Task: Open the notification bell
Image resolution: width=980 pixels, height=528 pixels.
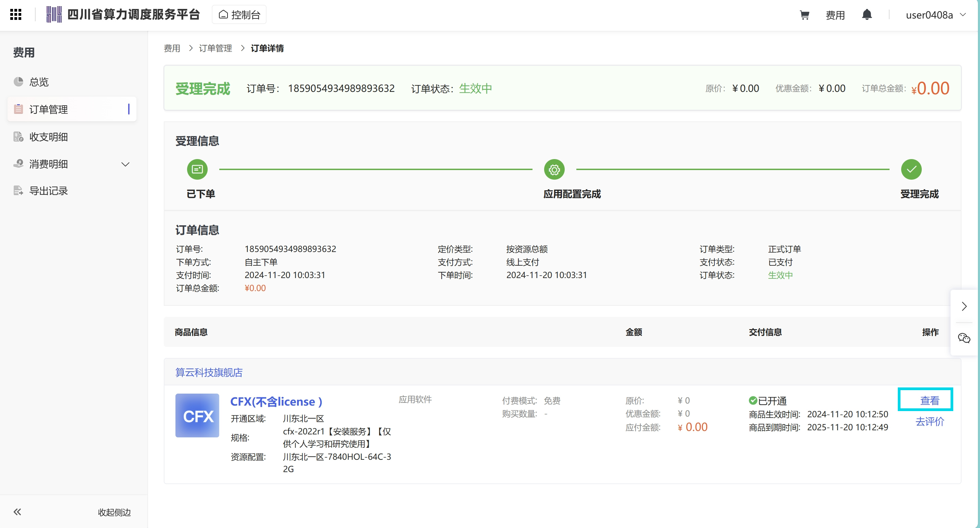Action: [867, 14]
